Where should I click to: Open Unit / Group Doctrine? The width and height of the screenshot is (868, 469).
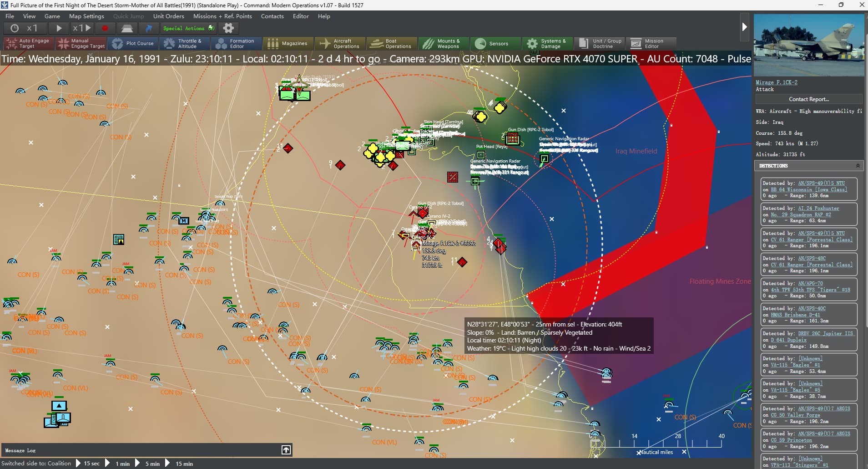[x=600, y=43]
